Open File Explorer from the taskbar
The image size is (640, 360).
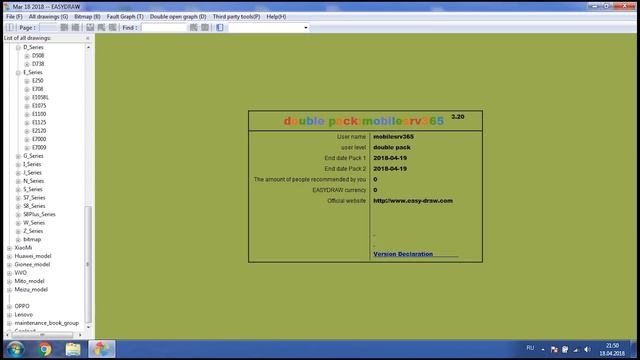(x=73, y=349)
